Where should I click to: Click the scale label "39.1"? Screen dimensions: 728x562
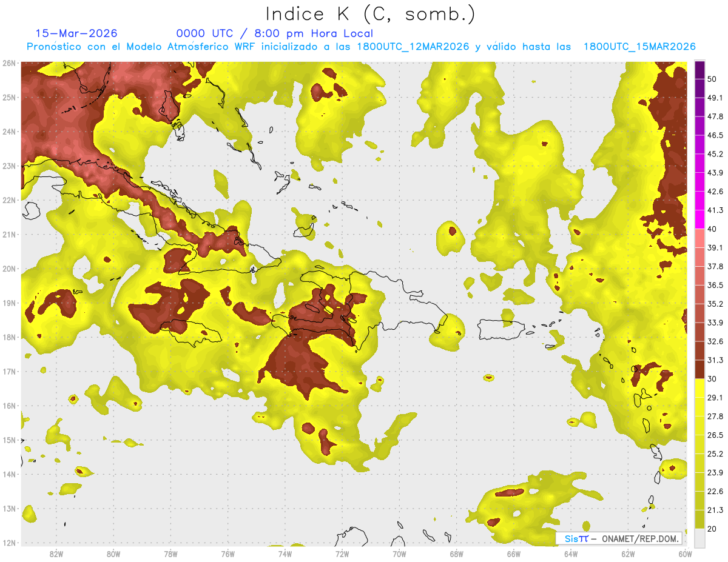pyautogui.click(x=715, y=247)
